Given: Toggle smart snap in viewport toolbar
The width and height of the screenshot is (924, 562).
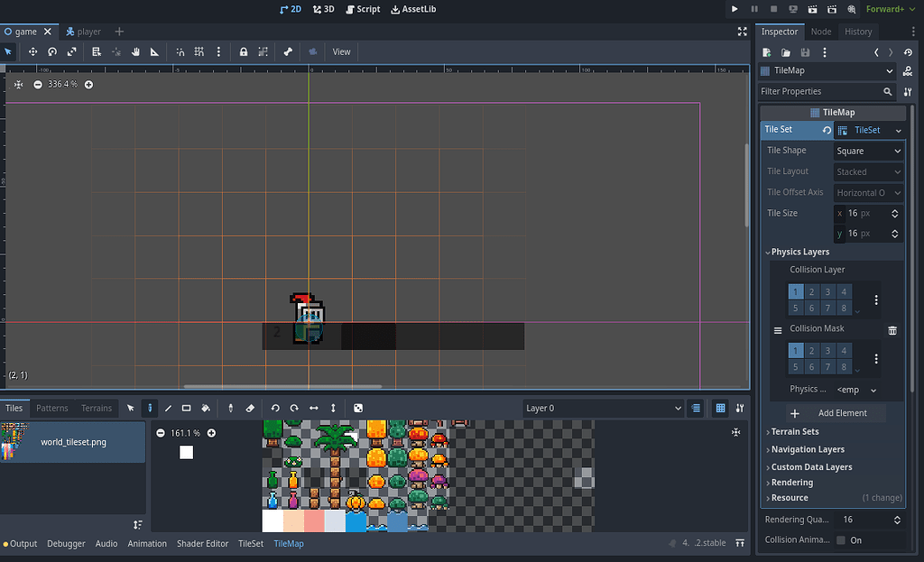Looking at the screenshot, I should 180,51.
